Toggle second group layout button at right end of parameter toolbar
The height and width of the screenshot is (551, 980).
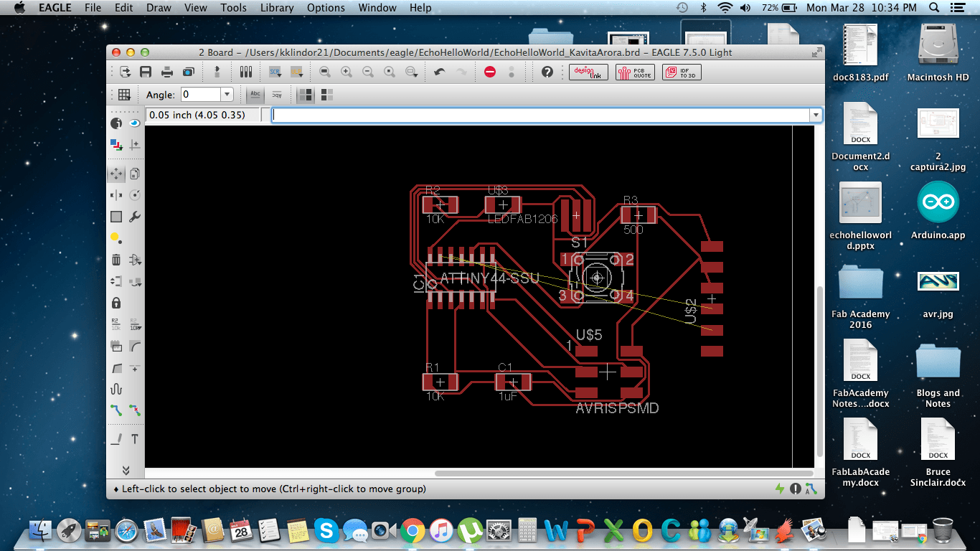(326, 95)
